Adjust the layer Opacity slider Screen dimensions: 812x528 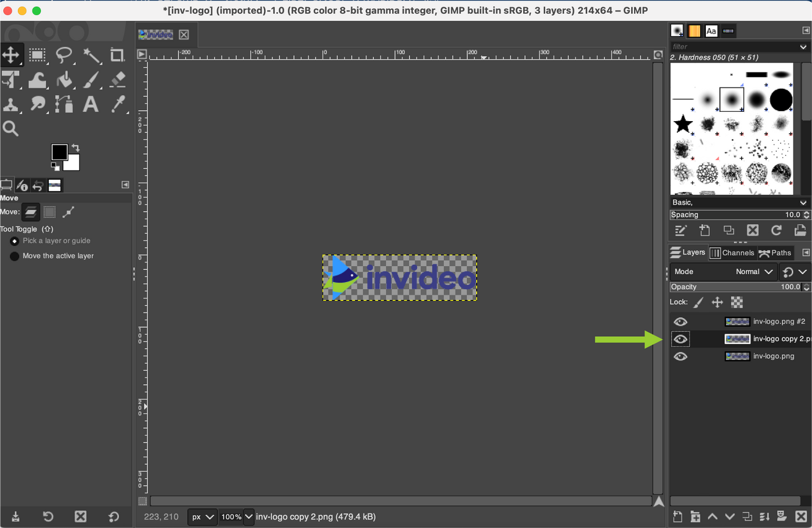coord(736,287)
